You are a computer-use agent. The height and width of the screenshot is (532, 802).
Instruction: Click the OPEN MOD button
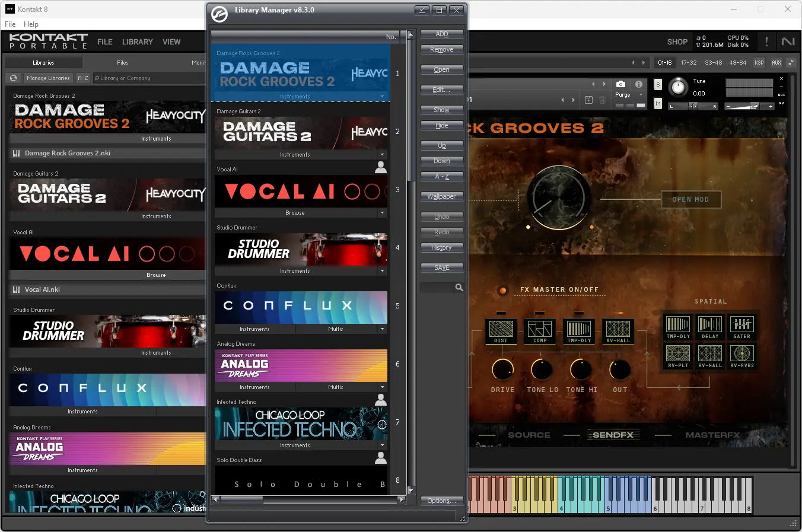pos(691,199)
